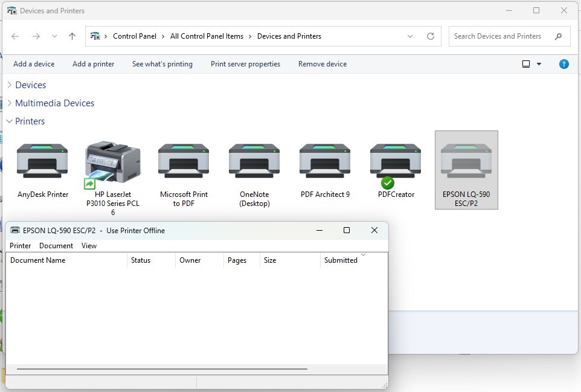Viewport: 581px width, 392px height.
Task: Expand the Multimedia Devices group
Action: [9, 103]
